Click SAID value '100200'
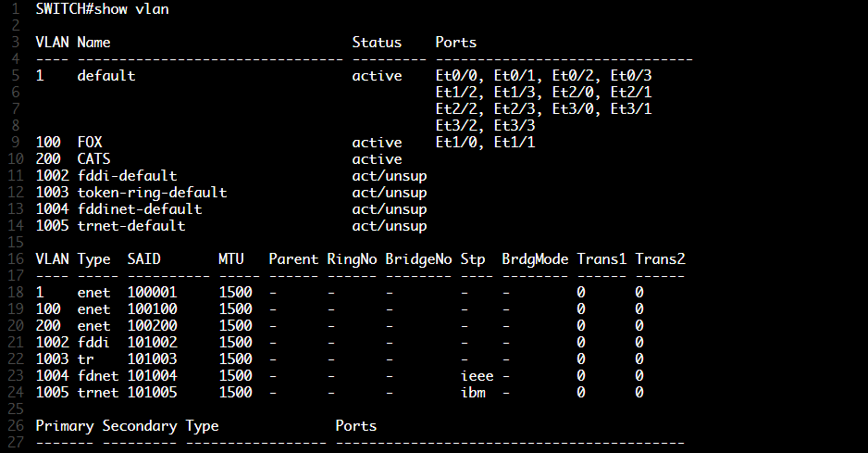The height and width of the screenshot is (453, 868). click(153, 325)
